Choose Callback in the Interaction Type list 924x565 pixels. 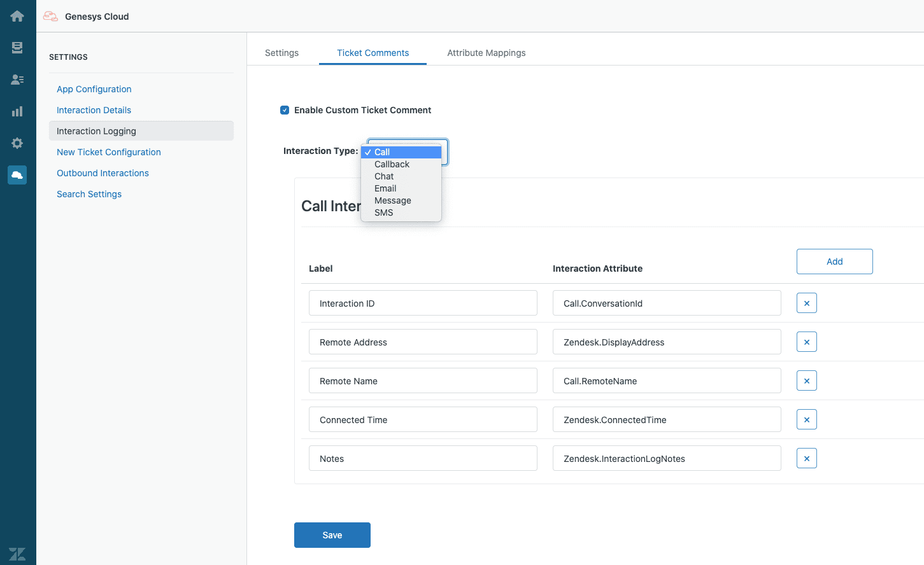click(x=392, y=164)
